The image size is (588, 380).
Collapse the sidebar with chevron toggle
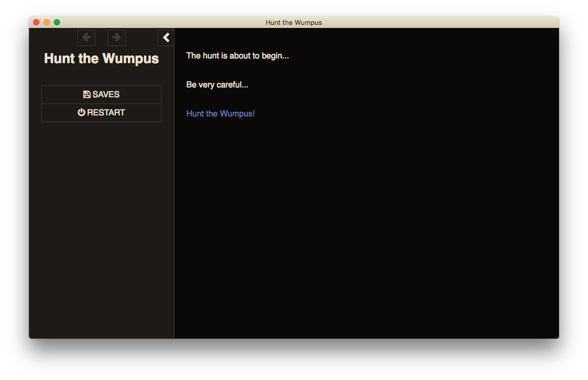coord(166,37)
